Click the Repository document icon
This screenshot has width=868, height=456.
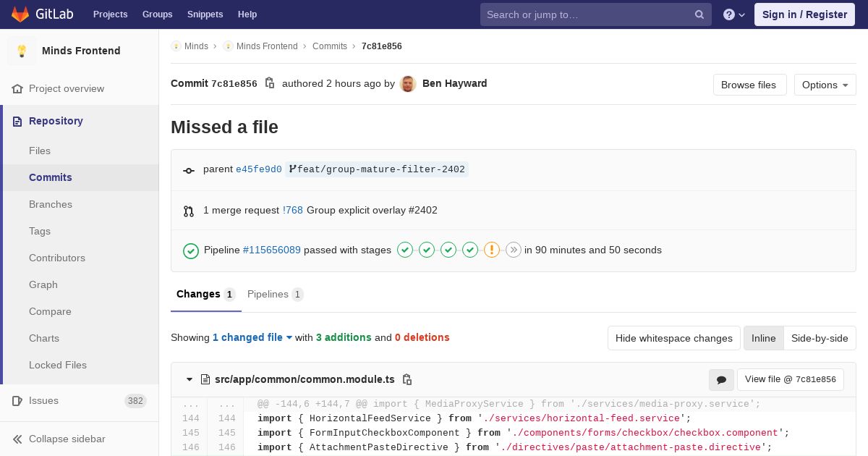[x=17, y=121]
